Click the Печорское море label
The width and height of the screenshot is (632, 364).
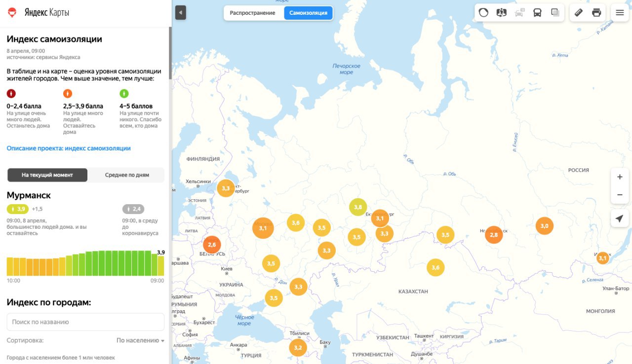coord(347,69)
